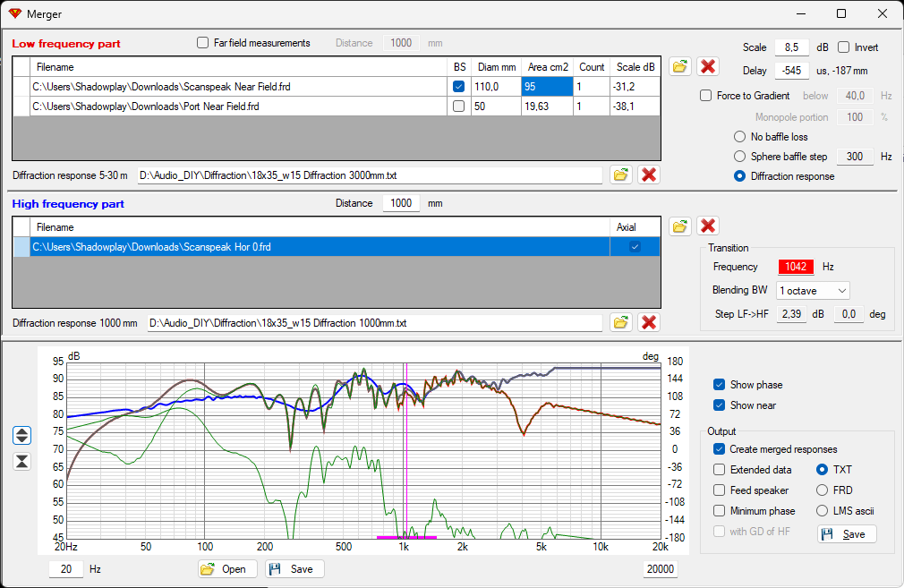Clear Diffraction response 1000 mm file
Image resolution: width=904 pixels, height=588 pixels.
pos(649,322)
